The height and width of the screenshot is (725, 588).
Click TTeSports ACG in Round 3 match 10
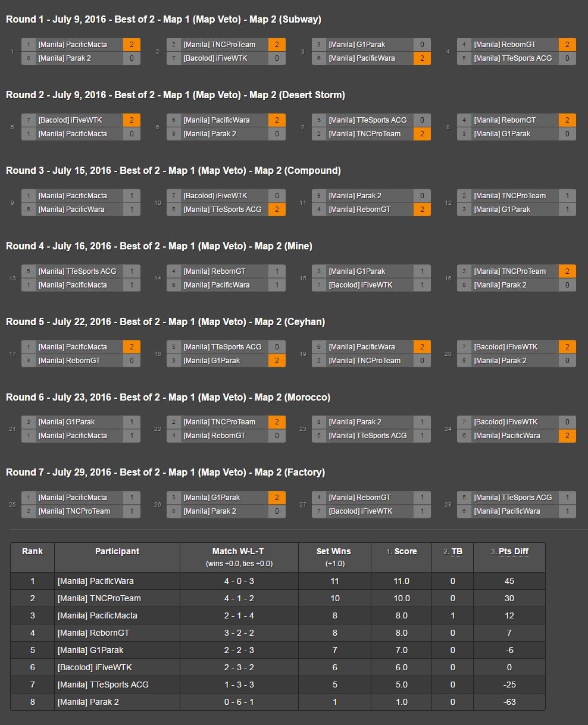(x=222, y=210)
